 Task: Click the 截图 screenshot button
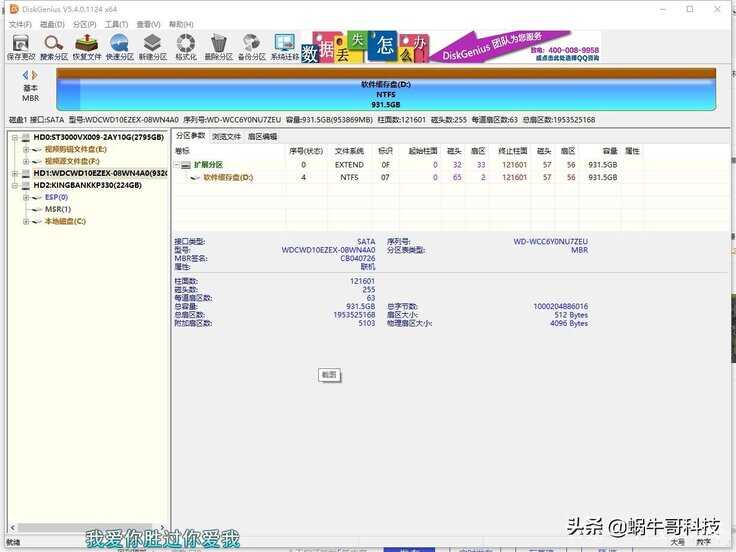pos(329,375)
